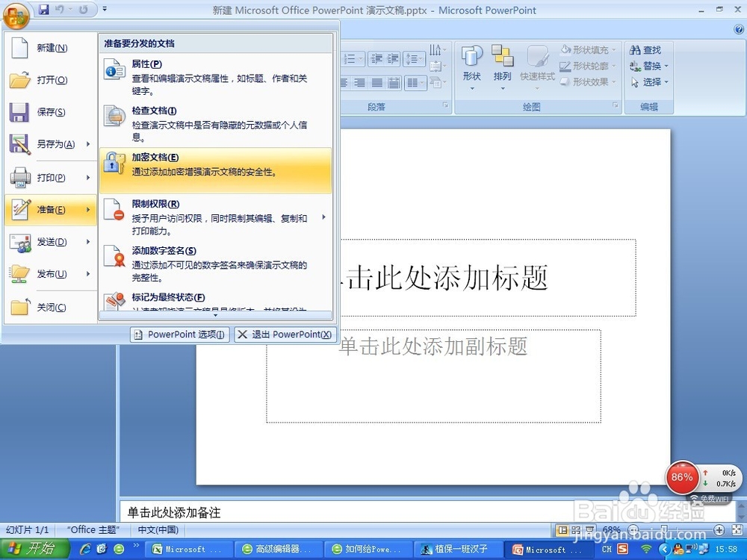Open 选择 select dropdown
The height and width of the screenshot is (560, 747).
648,82
